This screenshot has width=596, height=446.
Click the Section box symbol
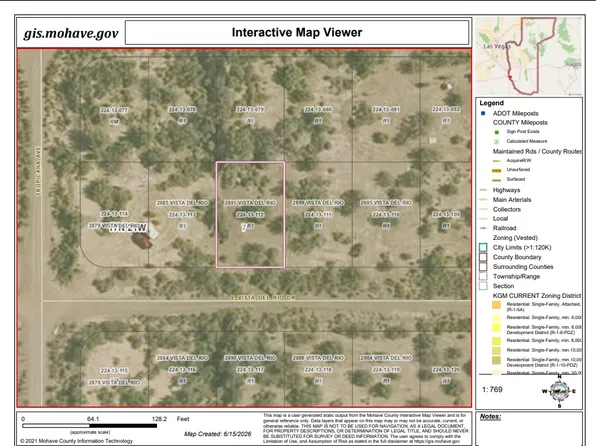pos(483,286)
